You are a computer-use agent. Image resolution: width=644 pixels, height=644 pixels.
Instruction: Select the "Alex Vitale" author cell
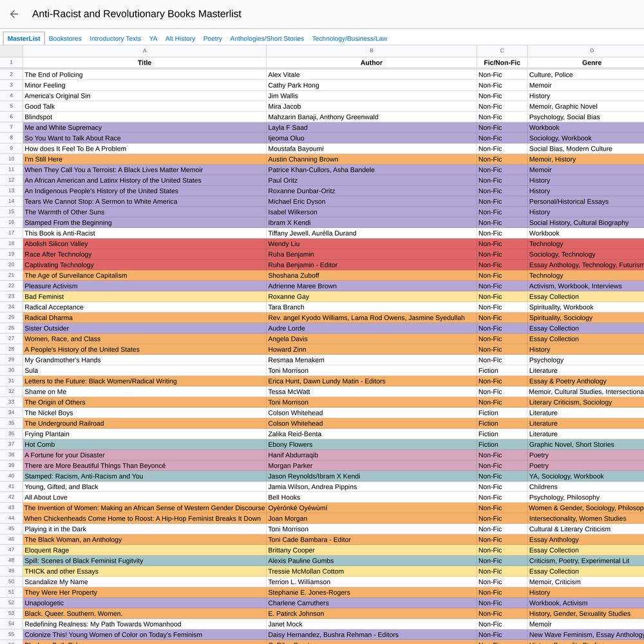point(372,75)
